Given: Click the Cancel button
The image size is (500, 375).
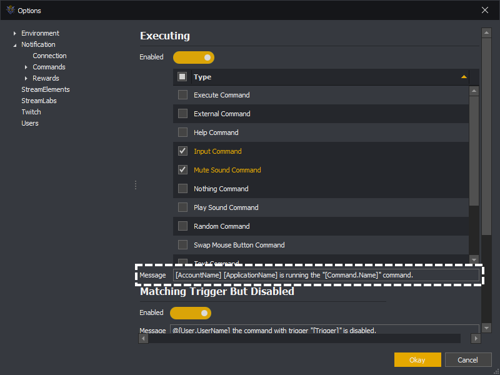Looking at the screenshot, I should click(x=468, y=360).
